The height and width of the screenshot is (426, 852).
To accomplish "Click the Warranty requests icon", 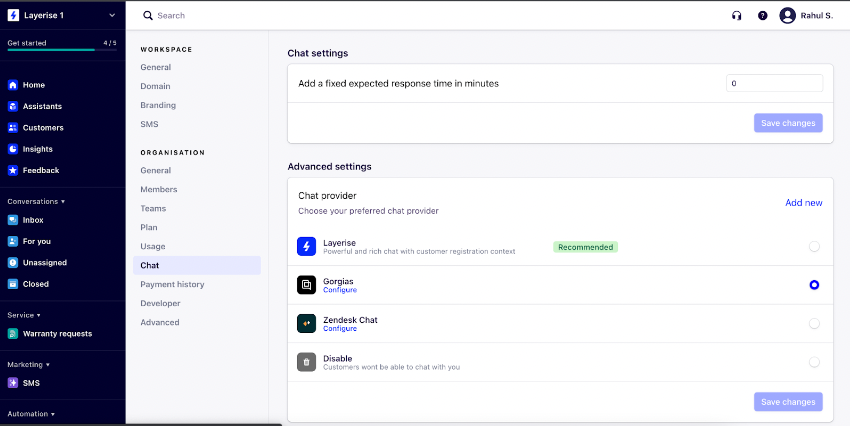I will coord(13,334).
